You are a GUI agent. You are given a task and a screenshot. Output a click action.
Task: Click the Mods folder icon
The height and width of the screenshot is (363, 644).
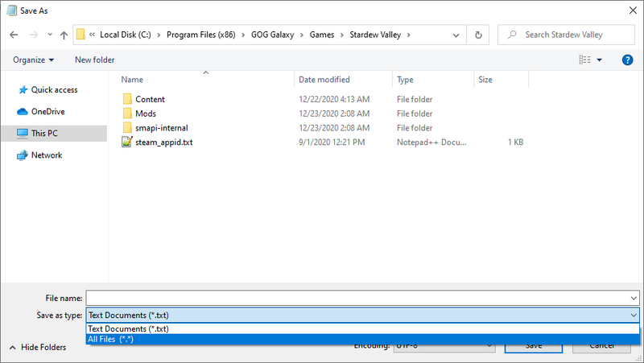(127, 113)
